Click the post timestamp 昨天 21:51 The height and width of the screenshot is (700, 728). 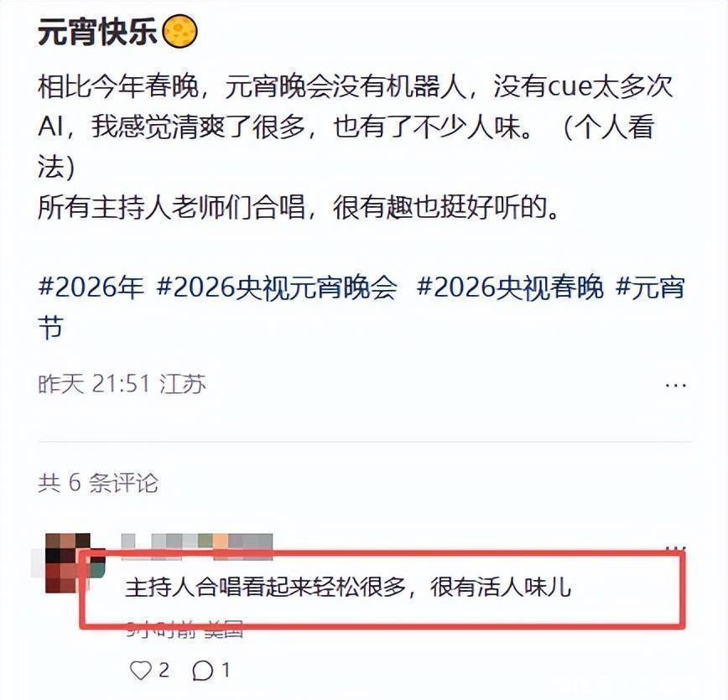coord(94,384)
